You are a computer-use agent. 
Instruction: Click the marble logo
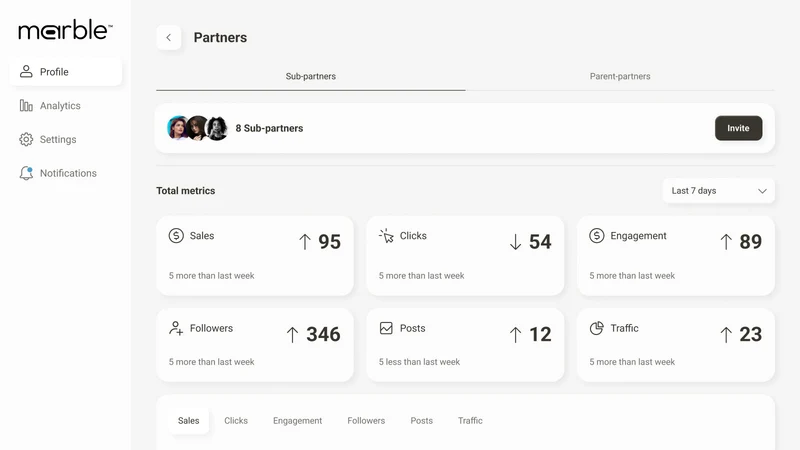[65, 30]
